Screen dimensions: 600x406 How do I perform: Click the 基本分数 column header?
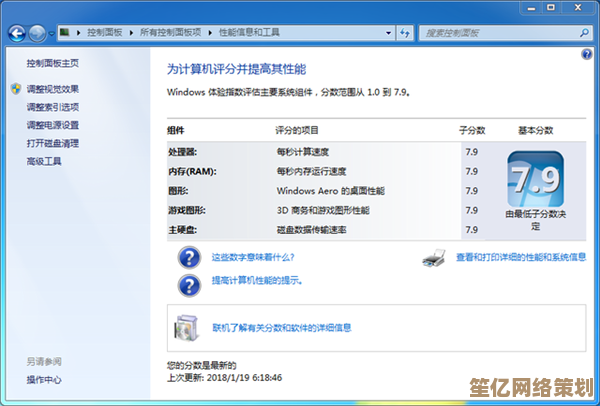point(535,130)
